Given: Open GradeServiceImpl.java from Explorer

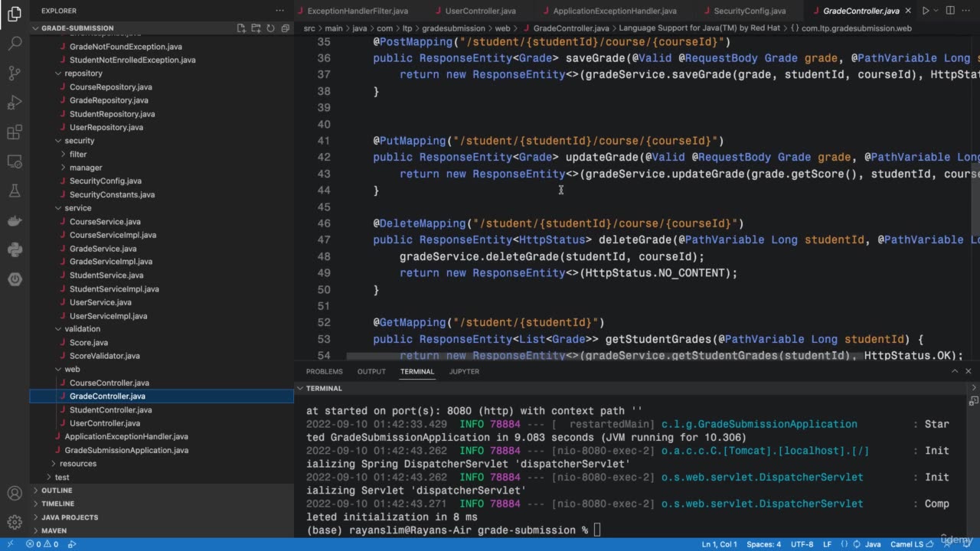Looking at the screenshot, I should pos(111,262).
